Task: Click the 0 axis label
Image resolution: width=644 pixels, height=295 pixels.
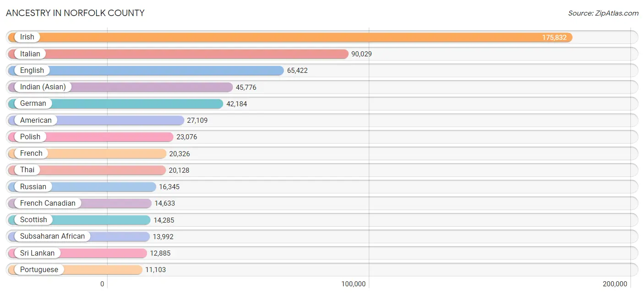Action: tap(102, 284)
